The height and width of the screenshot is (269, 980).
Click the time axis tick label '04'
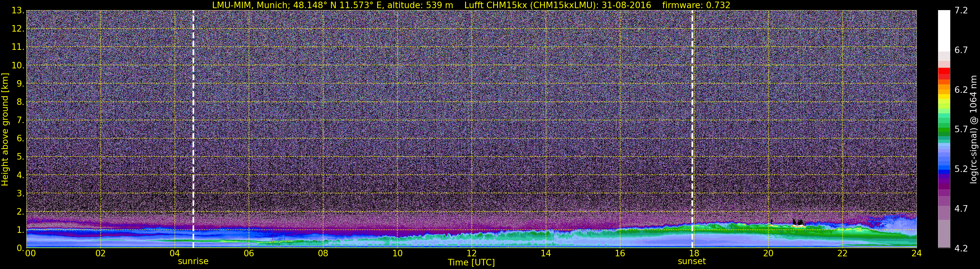click(175, 253)
